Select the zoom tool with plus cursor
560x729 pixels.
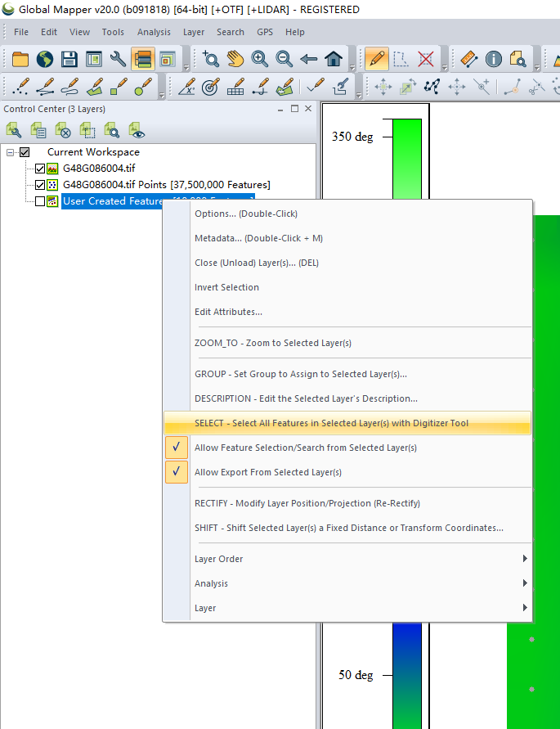211,59
